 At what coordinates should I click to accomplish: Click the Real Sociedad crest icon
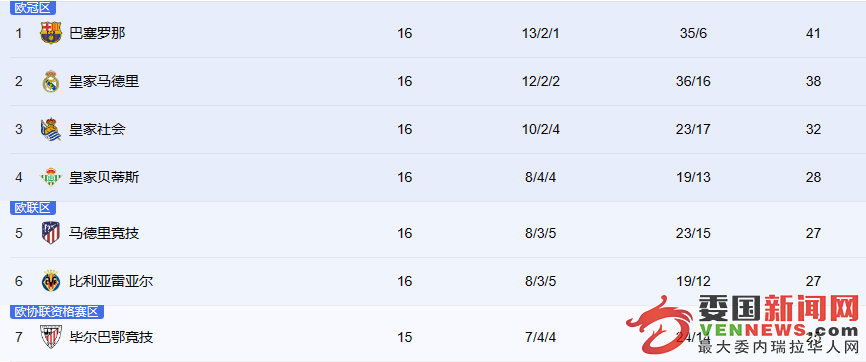pos(51,129)
